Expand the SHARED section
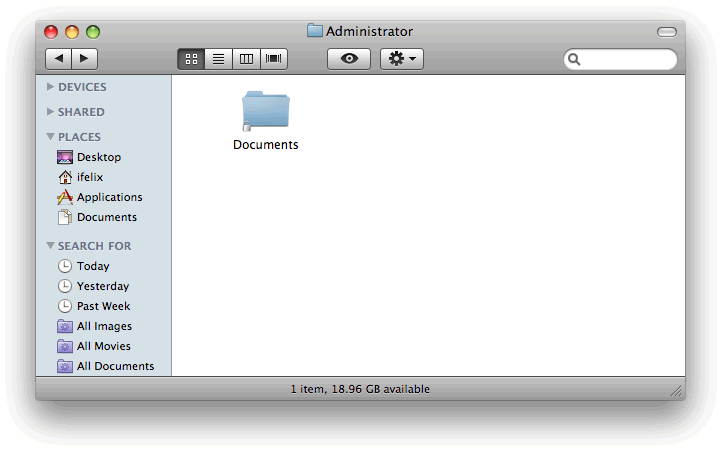This screenshot has height=451, width=721. tap(50, 112)
